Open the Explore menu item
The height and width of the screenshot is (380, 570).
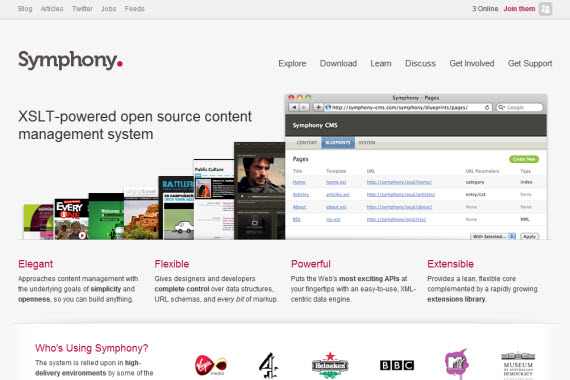point(292,64)
